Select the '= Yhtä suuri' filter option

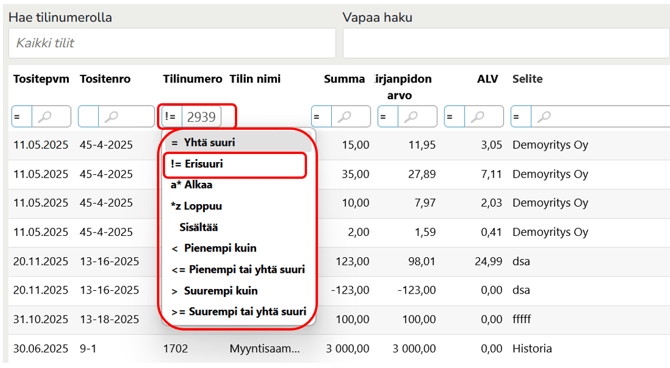click(x=238, y=143)
